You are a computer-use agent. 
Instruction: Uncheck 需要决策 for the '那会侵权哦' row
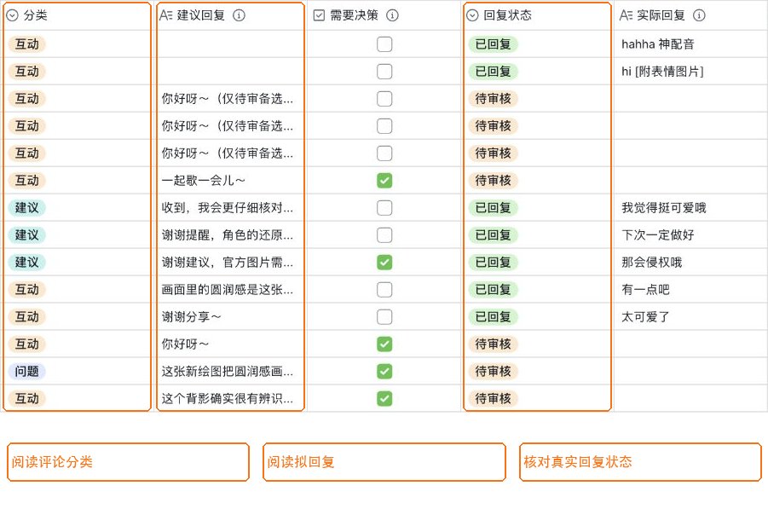coord(384,263)
